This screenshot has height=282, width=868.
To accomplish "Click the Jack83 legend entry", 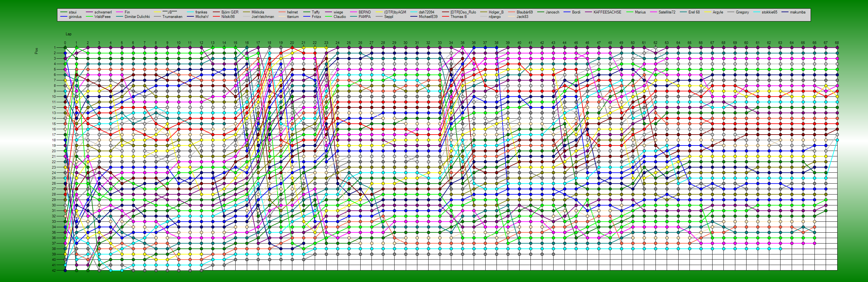I will [x=522, y=17].
